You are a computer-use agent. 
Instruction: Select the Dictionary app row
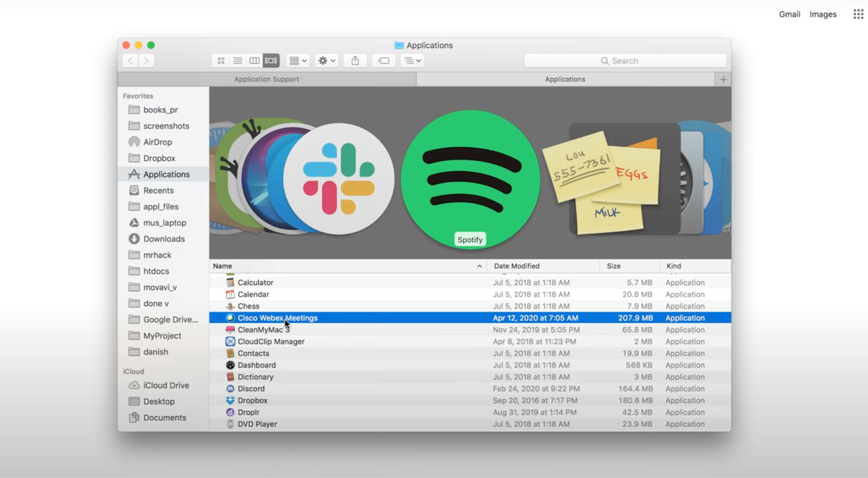pos(470,377)
